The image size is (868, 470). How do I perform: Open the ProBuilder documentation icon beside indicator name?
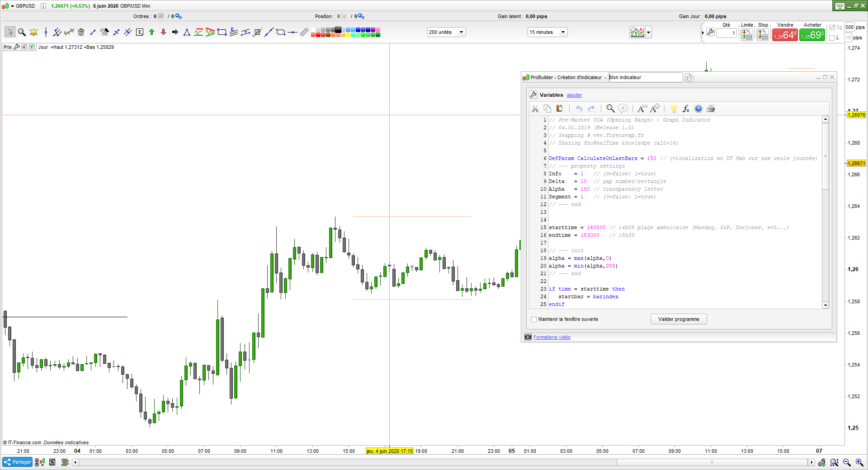click(689, 78)
